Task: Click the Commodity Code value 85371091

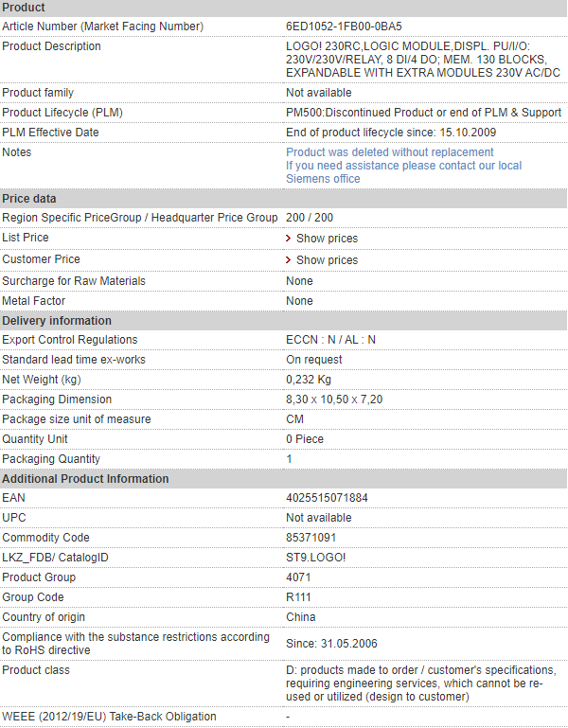Action: pyautogui.click(x=311, y=538)
